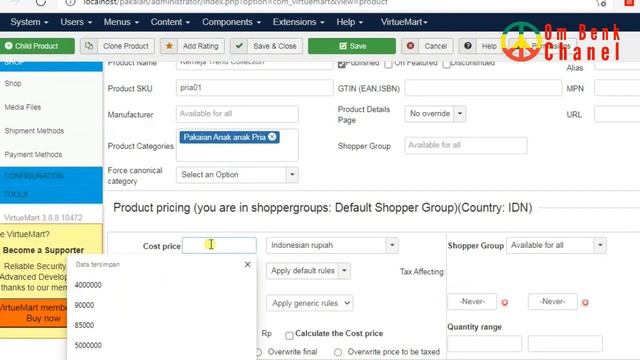Click the Help question mark icon
Image resolution: width=640 pixels, height=360 pixels.
click(x=468, y=46)
